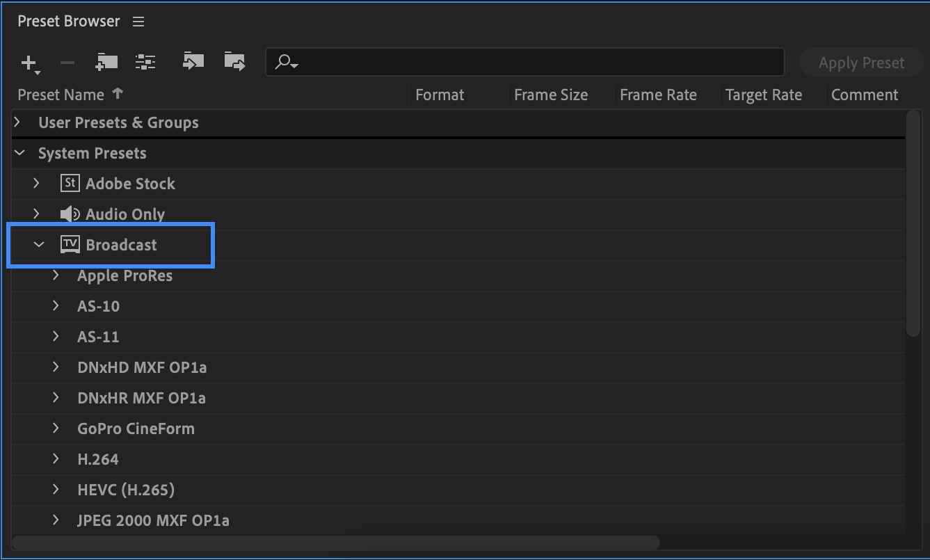This screenshot has width=930, height=560.
Task: Select the Broadcast label
Action: (122, 245)
